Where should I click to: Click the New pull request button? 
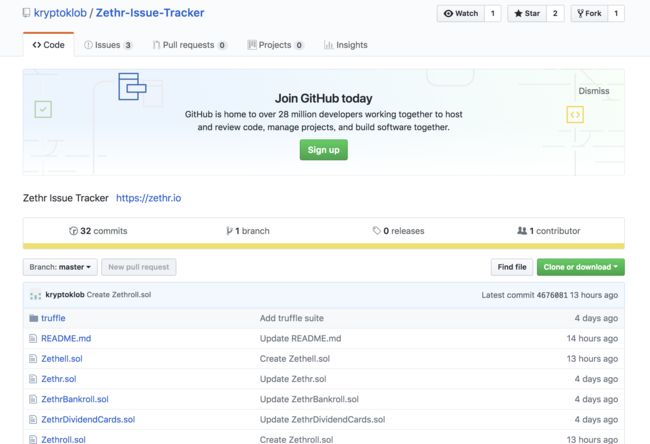click(139, 267)
